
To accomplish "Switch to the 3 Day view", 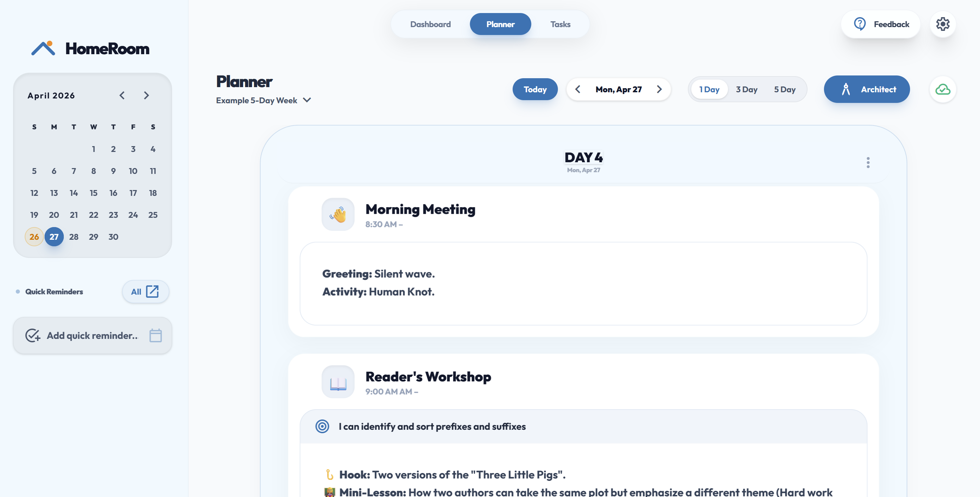I will (746, 90).
